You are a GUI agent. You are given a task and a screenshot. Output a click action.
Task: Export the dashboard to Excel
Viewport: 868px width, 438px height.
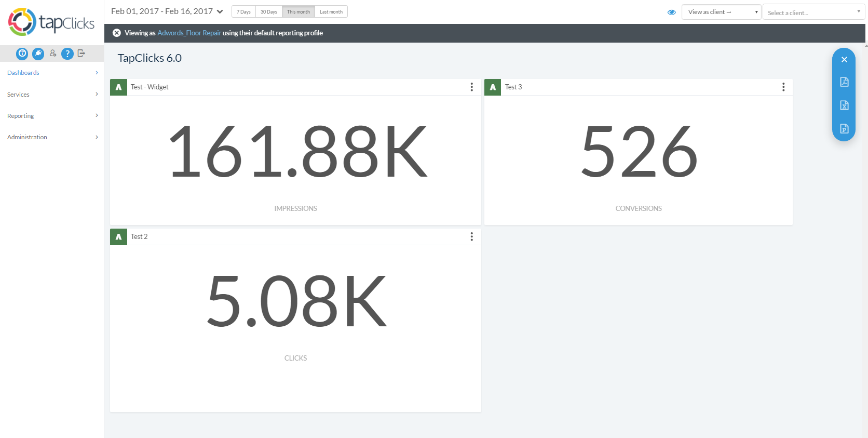coord(844,105)
